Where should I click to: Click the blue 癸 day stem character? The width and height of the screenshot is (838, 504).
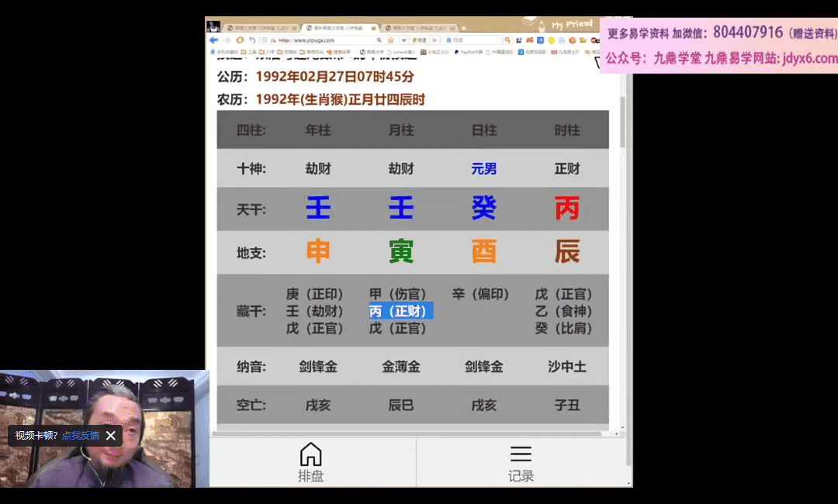pos(483,208)
